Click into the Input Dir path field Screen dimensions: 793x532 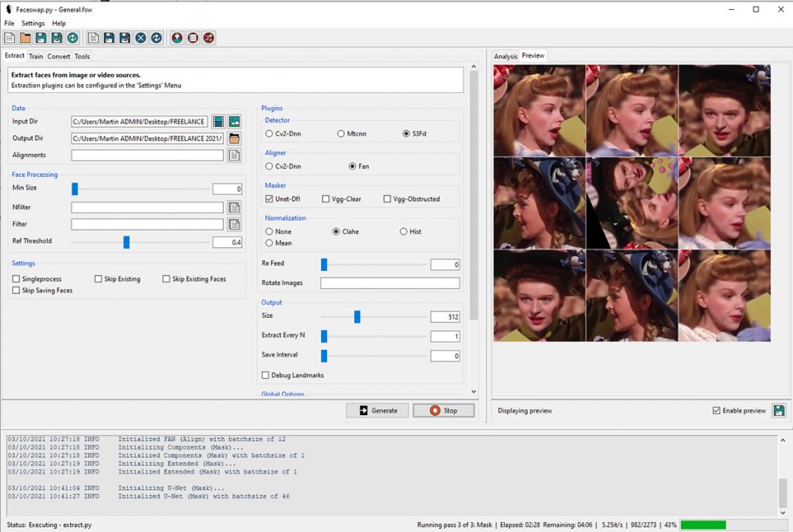click(139, 122)
